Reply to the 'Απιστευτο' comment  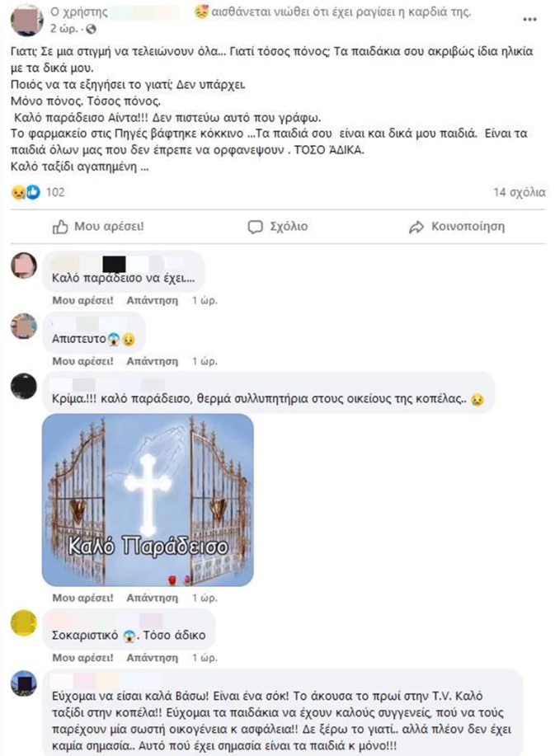click(x=153, y=361)
